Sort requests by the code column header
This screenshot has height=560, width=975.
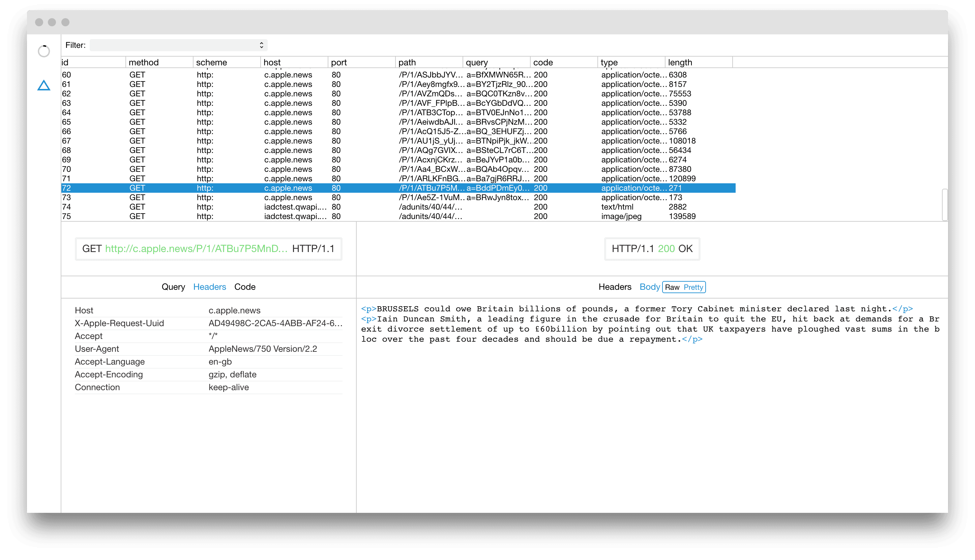click(x=564, y=62)
